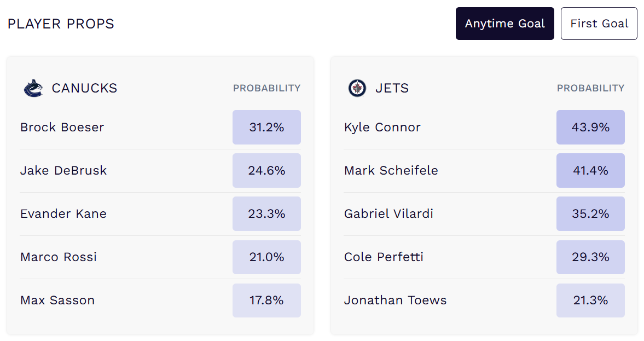Screen dimensions: 644x341
Task: Select Max Sasson's 17.8% probability box
Action: pos(266,300)
